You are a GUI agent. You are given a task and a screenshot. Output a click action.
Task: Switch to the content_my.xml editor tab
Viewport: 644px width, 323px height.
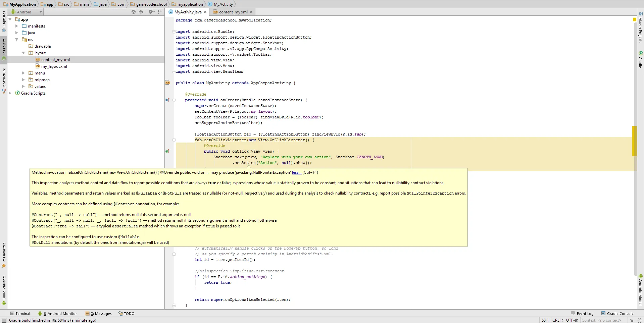(x=233, y=12)
